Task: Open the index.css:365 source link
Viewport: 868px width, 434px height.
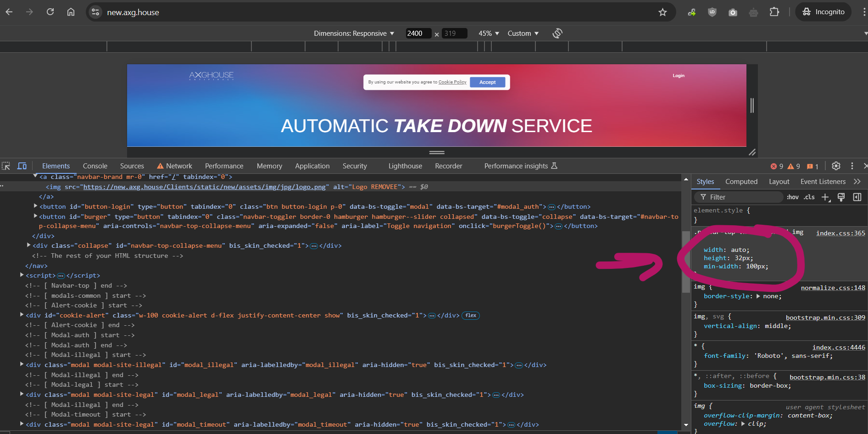Action: (840, 233)
